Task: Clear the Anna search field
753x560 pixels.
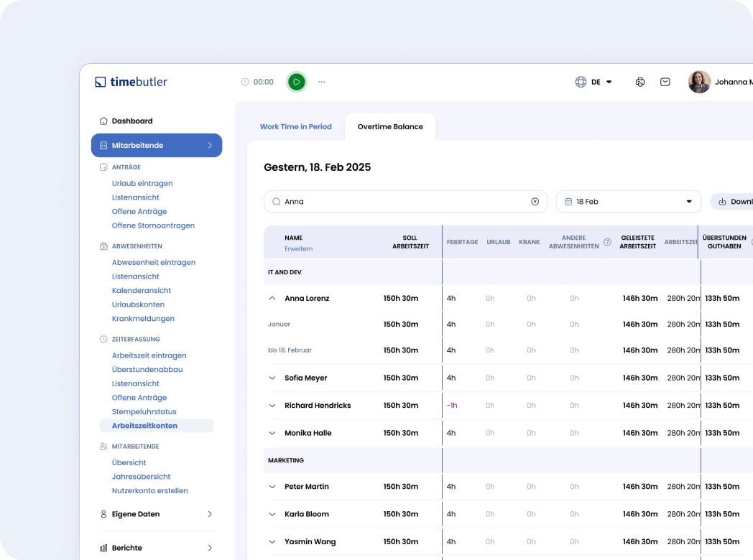Action: [x=535, y=202]
